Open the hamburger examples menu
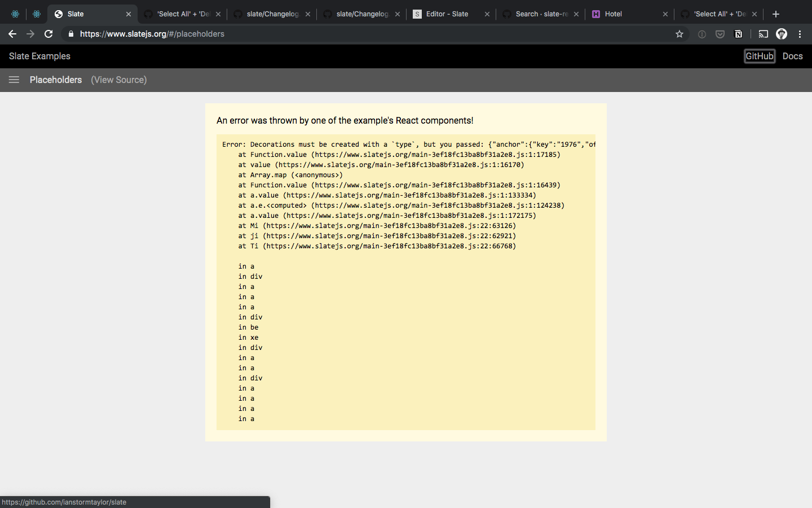The height and width of the screenshot is (508, 812). 14,80
